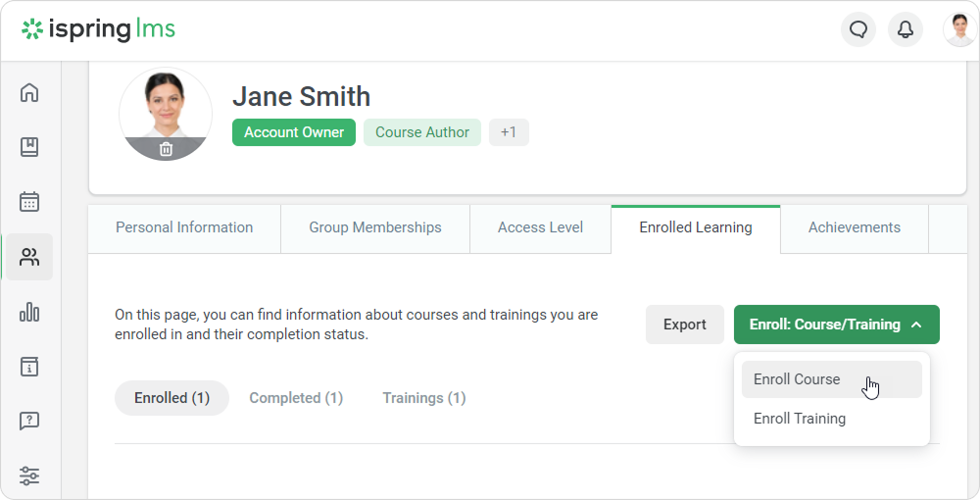Open the help question bubble icon
This screenshot has width=980, height=500.
pos(29,422)
